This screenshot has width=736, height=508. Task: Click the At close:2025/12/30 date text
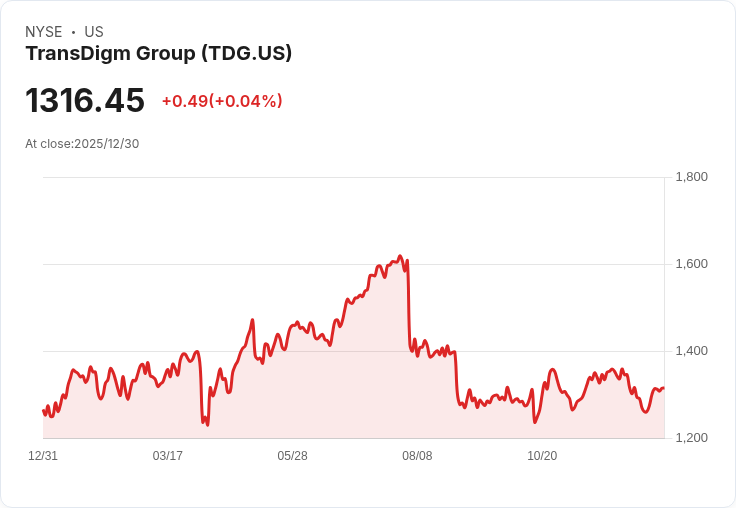[x=82, y=144]
